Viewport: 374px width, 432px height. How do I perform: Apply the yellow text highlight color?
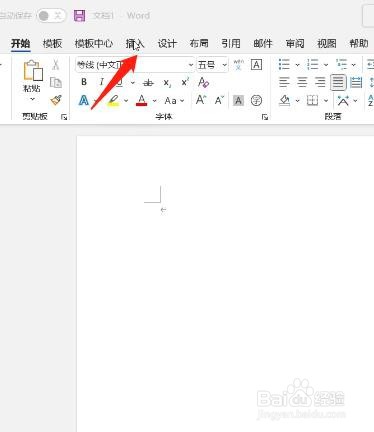(114, 100)
